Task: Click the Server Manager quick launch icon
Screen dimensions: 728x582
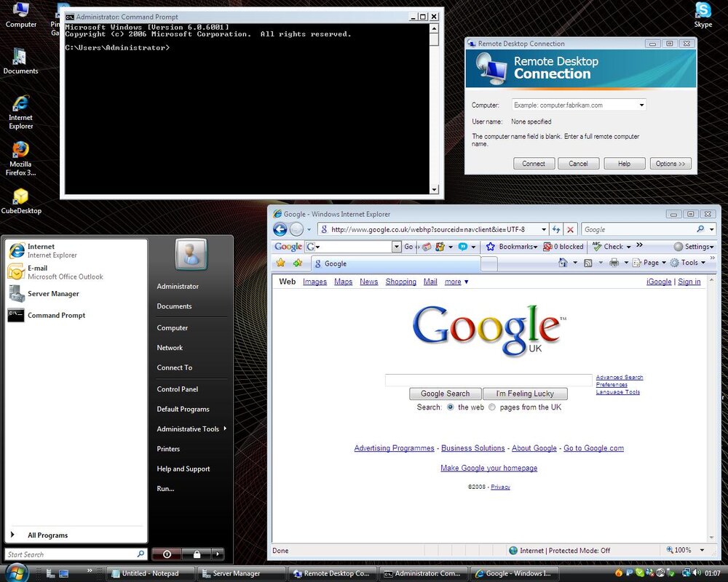Action: [x=51, y=573]
